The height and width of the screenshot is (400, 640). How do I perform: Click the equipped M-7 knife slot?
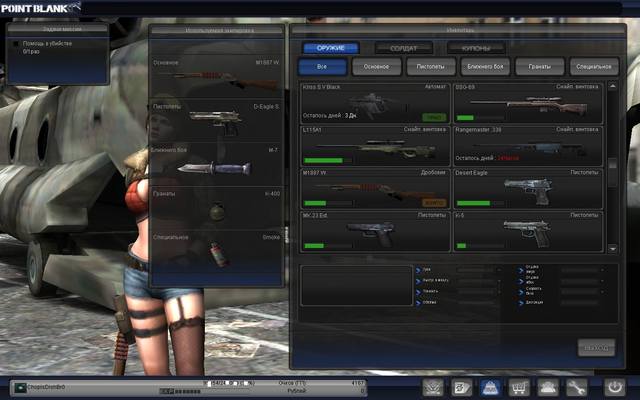tap(216, 164)
